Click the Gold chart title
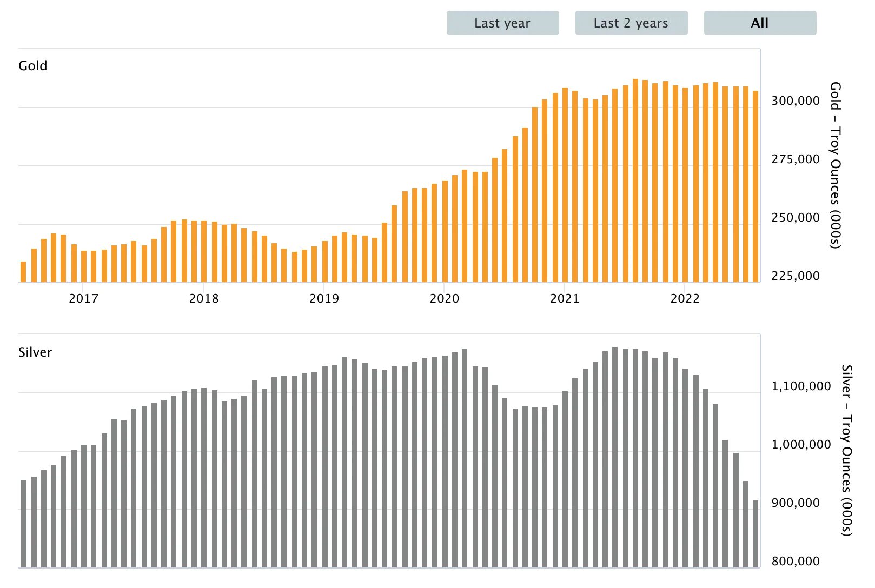 (33, 66)
